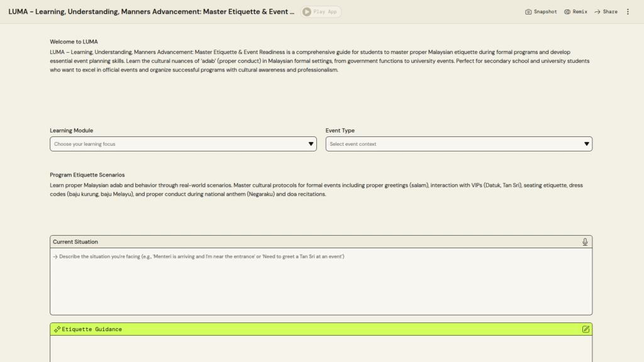Click the play triangle icon in Play App

[307, 12]
